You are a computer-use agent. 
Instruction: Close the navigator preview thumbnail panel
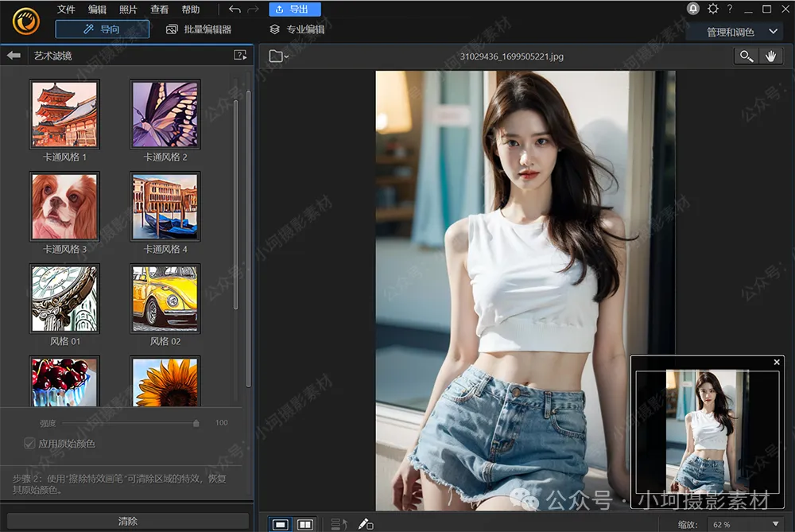pos(777,363)
